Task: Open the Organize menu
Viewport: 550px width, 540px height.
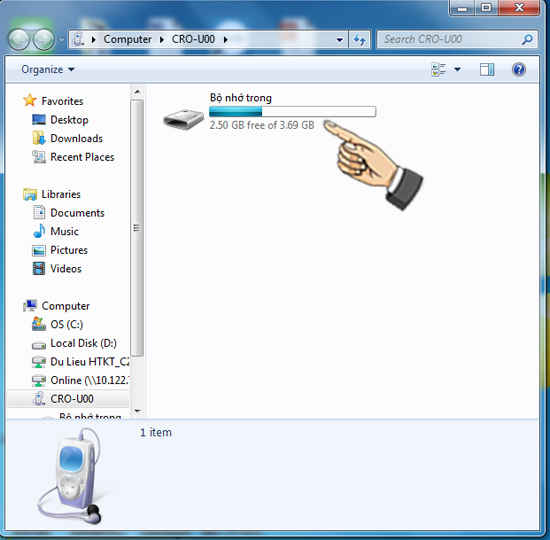Action: tap(48, 69)
